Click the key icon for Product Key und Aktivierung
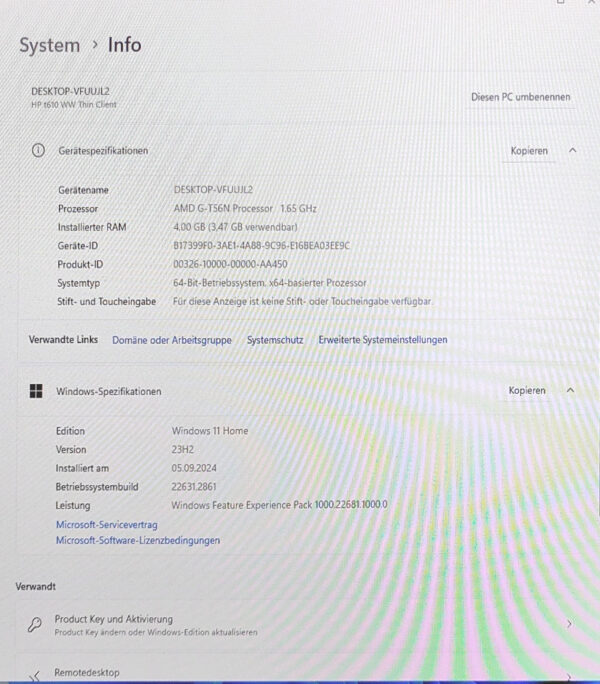Image resolution: width=600 pixels, height=684 pixels. 35,624
